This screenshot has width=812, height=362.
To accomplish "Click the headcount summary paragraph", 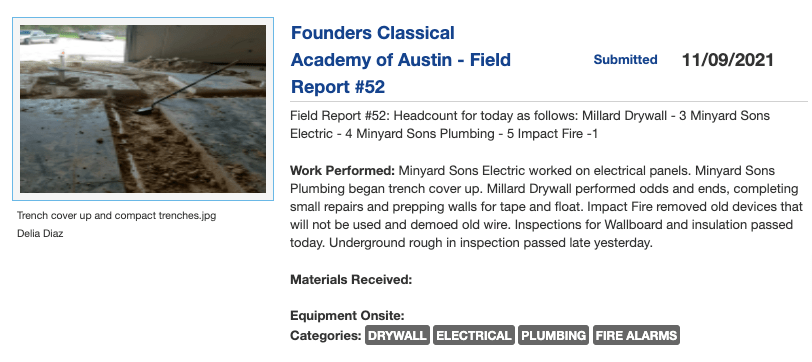I will coord(530,125).
